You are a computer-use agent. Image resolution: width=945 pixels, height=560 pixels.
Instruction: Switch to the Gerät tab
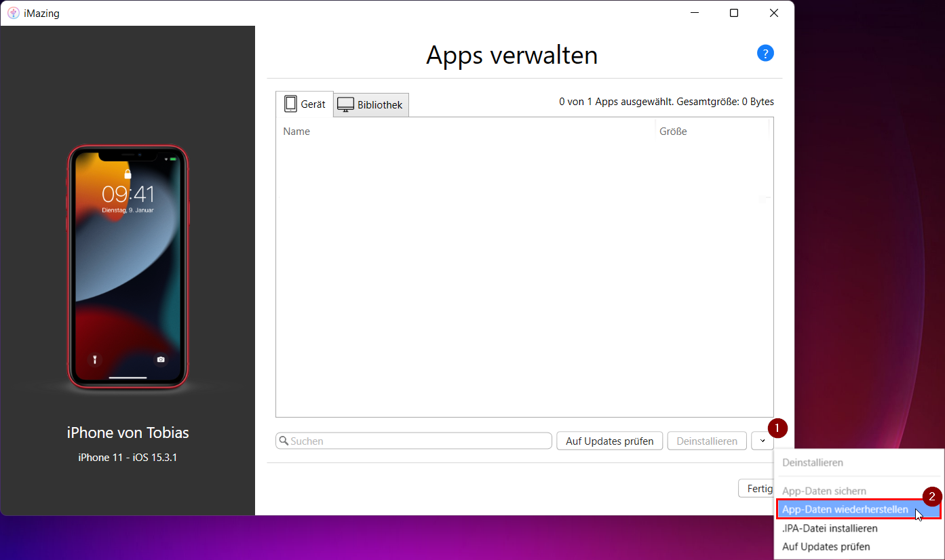pos(305,104)
